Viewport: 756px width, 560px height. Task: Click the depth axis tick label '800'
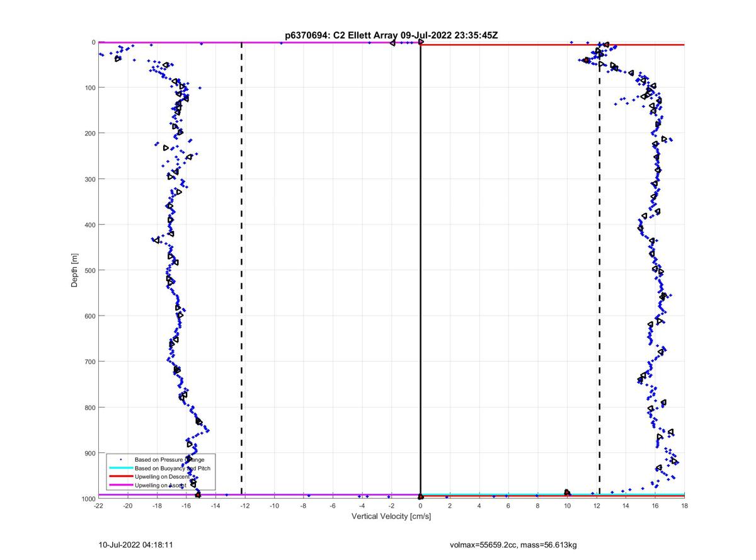coord(89,407)
